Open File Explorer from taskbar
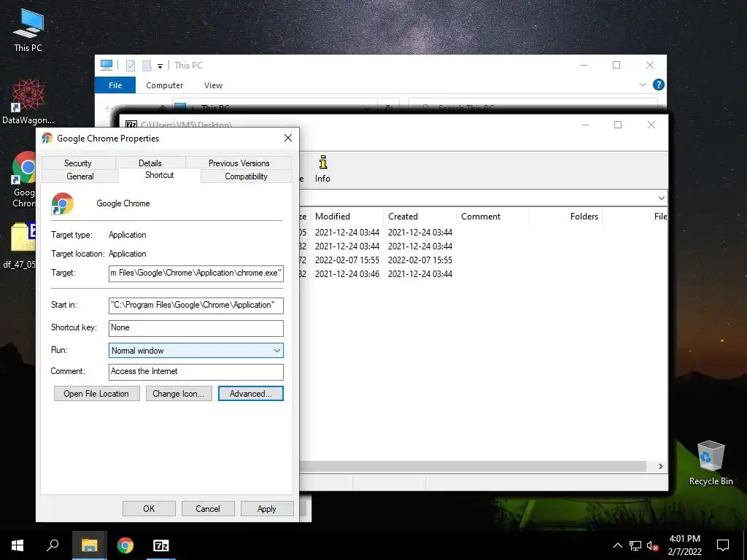This screenshot has width=747, height=560. pos(89,545)
